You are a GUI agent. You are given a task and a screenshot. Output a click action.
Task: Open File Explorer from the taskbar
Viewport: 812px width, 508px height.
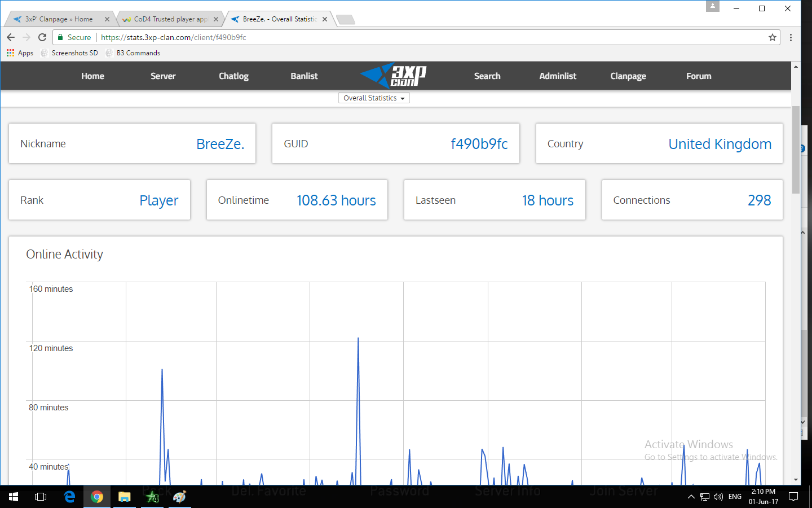124,497
